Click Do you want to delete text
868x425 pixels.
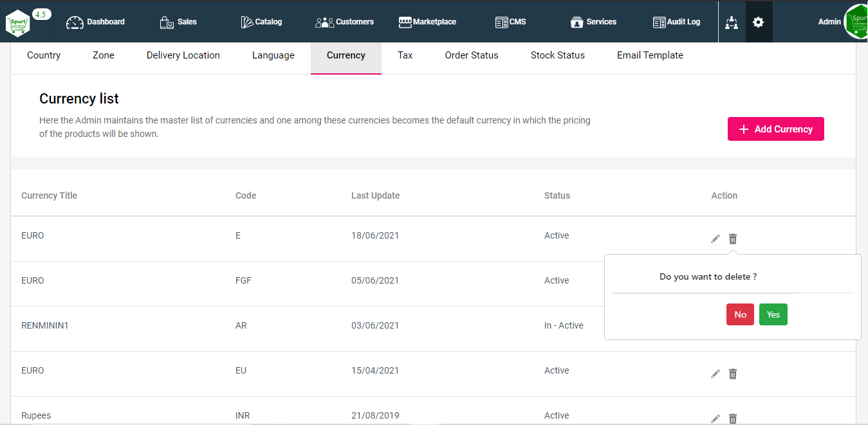(708, 276)
